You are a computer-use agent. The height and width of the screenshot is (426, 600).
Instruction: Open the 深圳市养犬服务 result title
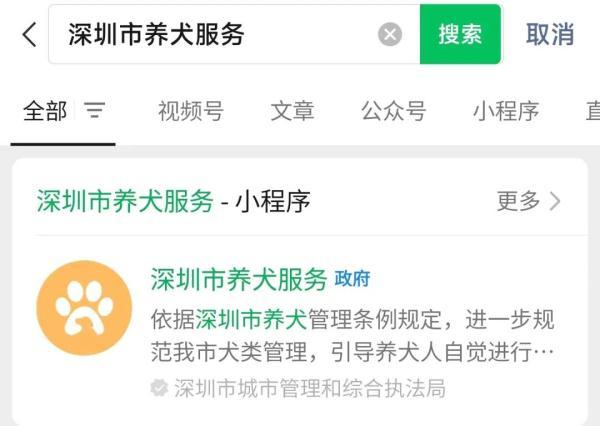[239, 279]
